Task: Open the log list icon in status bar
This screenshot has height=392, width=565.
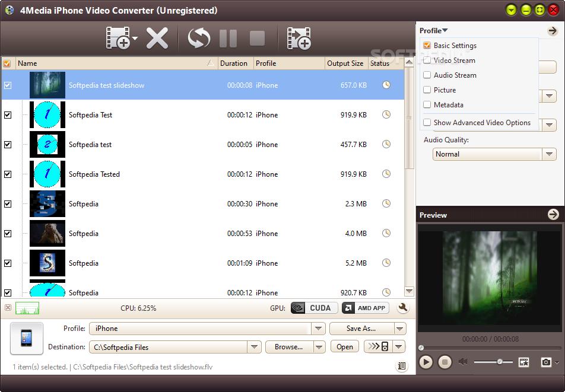Action: point(402,366)
